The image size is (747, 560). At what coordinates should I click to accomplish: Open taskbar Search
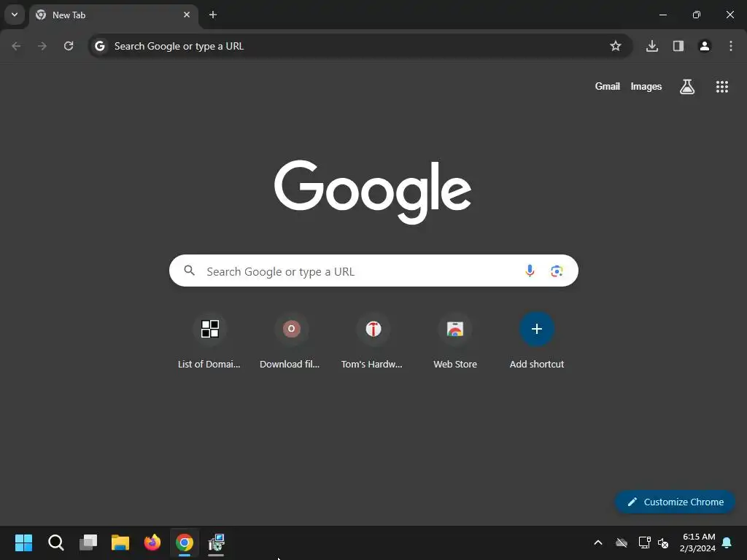coord(55,542)
